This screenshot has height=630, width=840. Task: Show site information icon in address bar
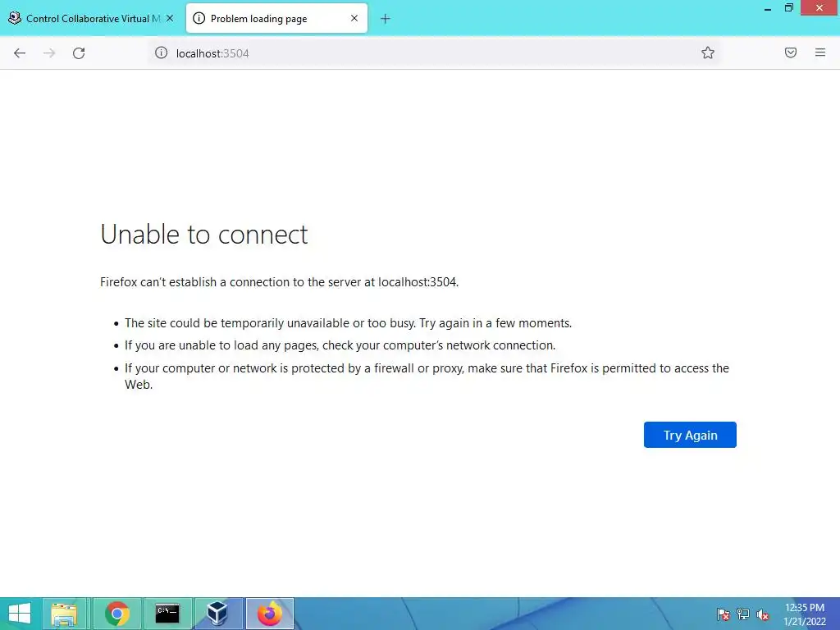pos(162,52)
